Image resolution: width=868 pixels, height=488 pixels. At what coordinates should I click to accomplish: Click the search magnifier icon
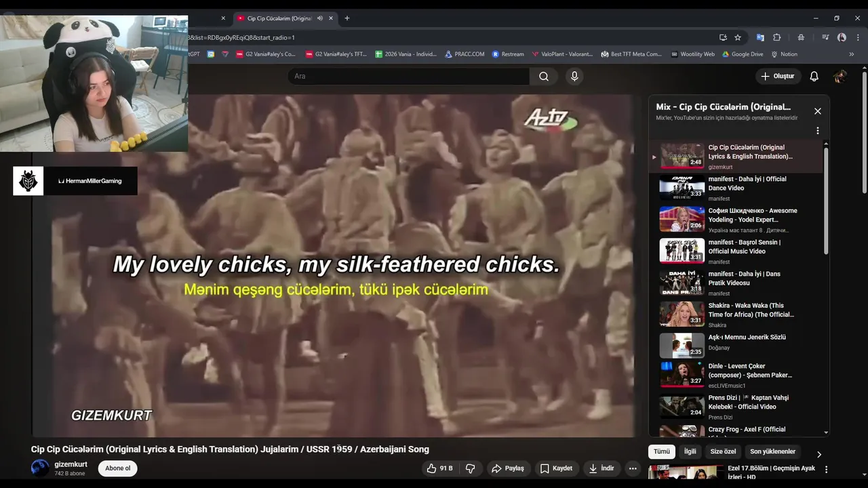(x=544, y=77)
